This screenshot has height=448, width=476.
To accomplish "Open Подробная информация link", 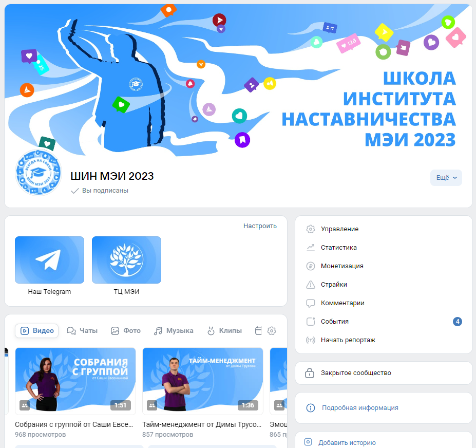I will click(x=359, y=408).
